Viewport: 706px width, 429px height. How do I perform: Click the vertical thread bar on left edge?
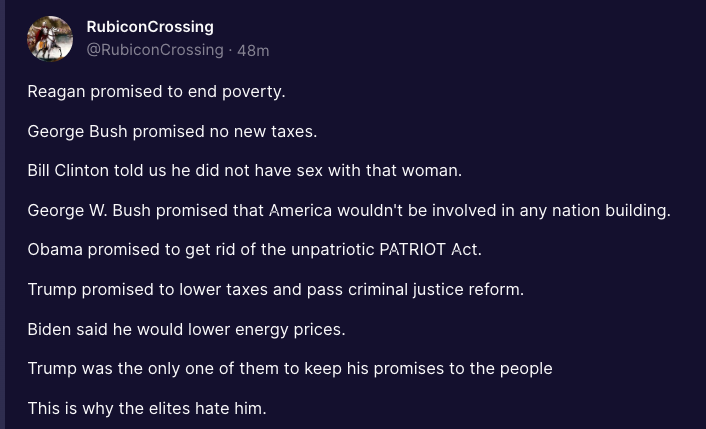[x=2, y=214]
